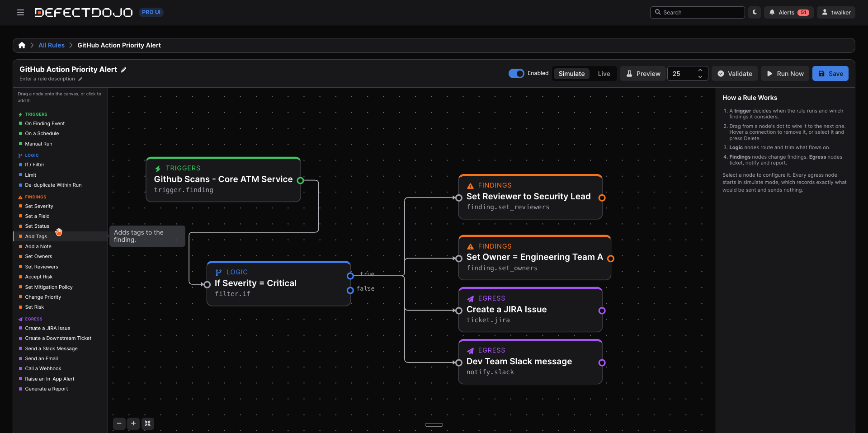This screenshot has height=433, width=868.
Task: Add Set Status node
Action: tap(61, 226)
